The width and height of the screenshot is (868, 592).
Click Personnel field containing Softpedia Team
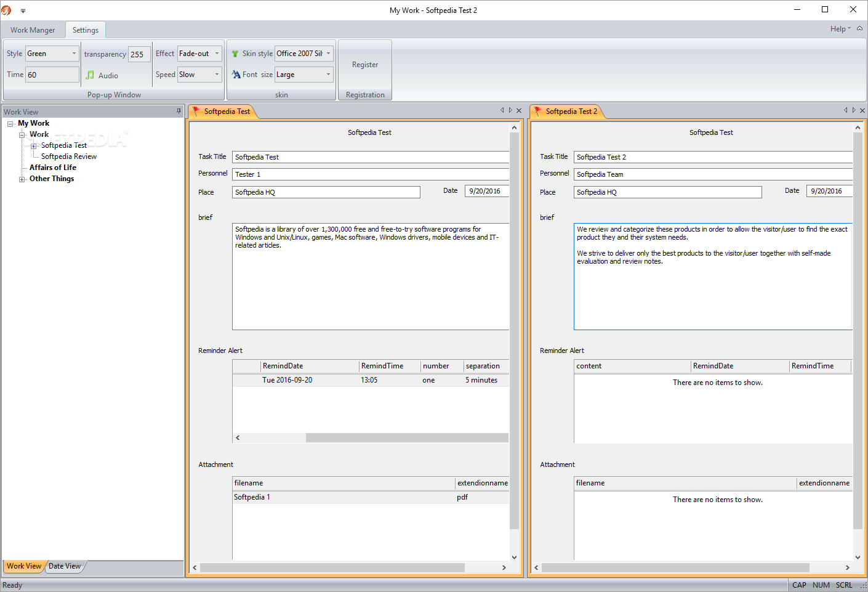pos(713,174)
